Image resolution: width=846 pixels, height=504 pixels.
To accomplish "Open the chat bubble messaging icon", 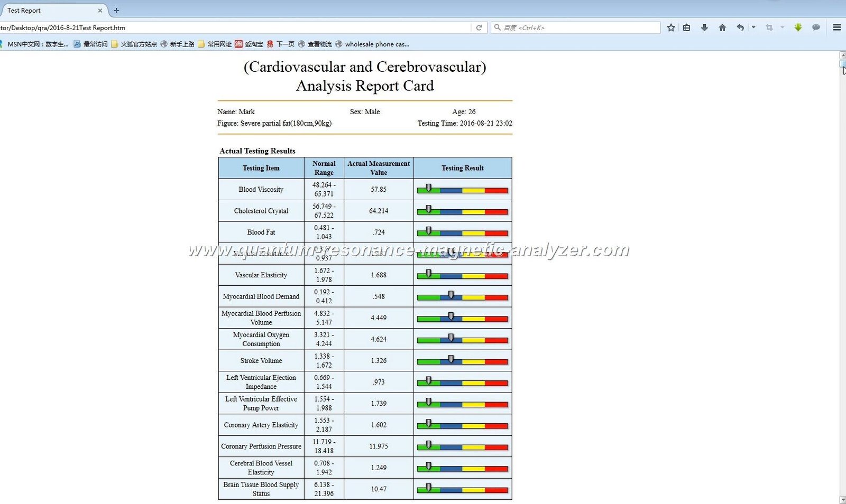I will pyautogui.click(x=816, y=27).
